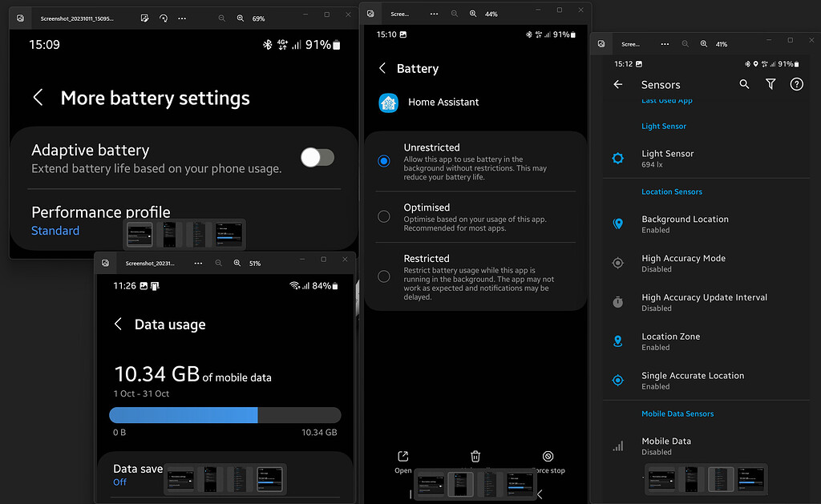Click the back arrow on Battery screen
The height and width of the screenshot is (504, 821).
pos(382,69)
